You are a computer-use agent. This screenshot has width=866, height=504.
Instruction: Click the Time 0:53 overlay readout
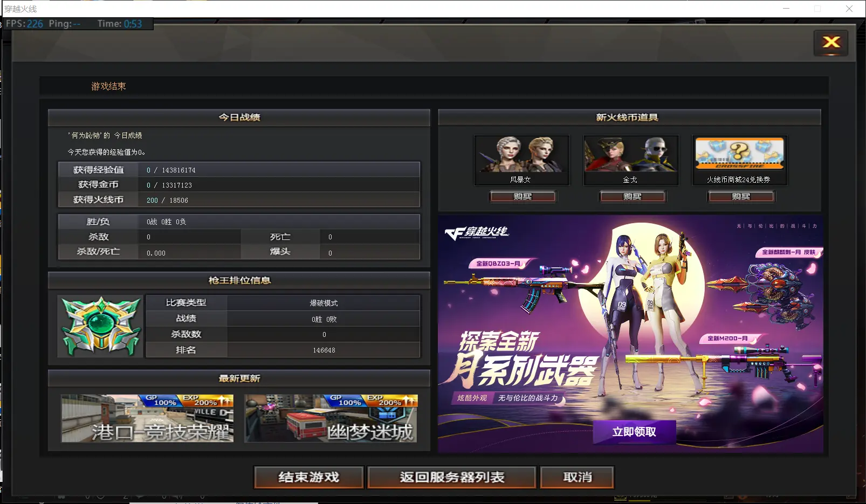tap(120, 24)
